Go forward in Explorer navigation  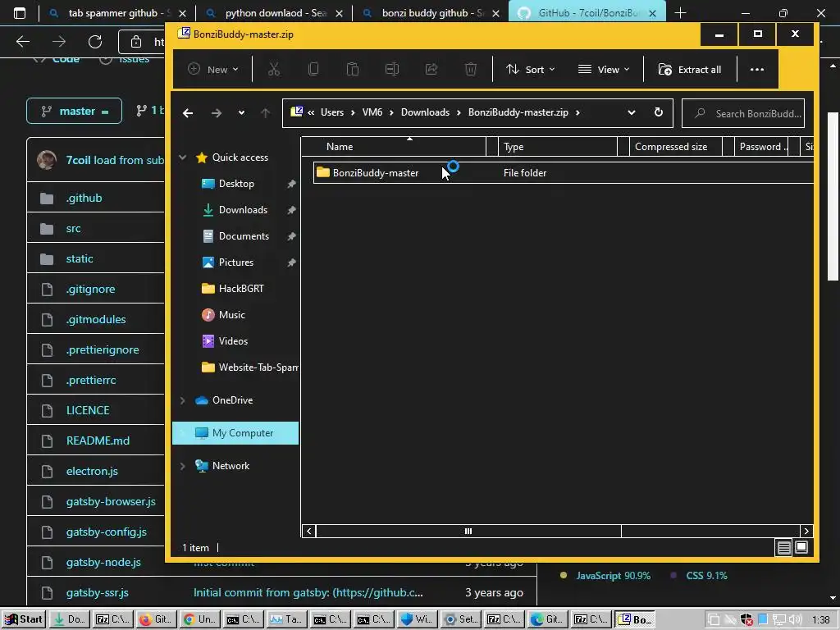(x=217, y=112)
